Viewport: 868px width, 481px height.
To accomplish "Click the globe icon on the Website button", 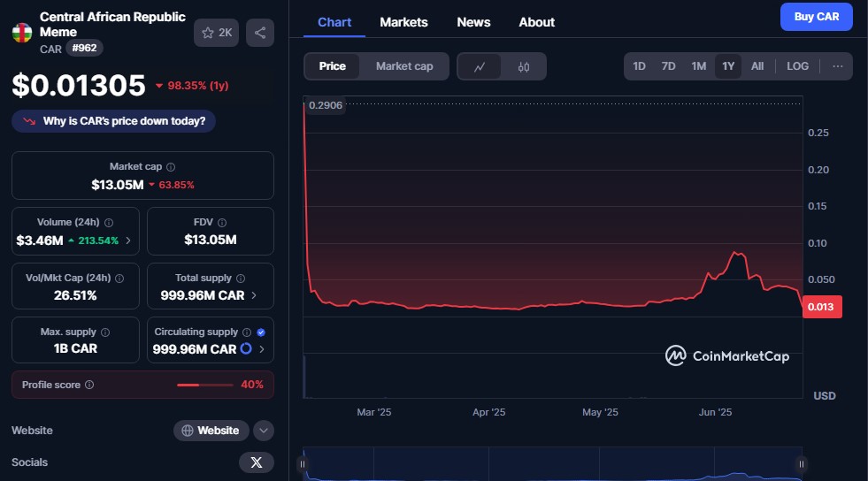I will (188, 431).
